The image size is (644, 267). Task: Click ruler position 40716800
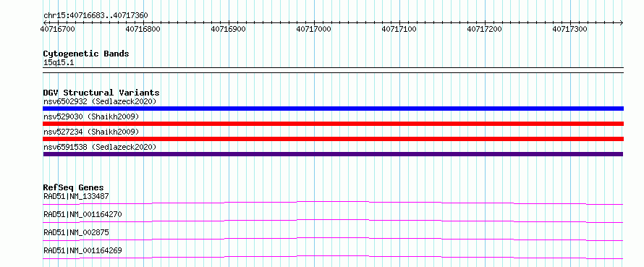click(x=143, y=29)
